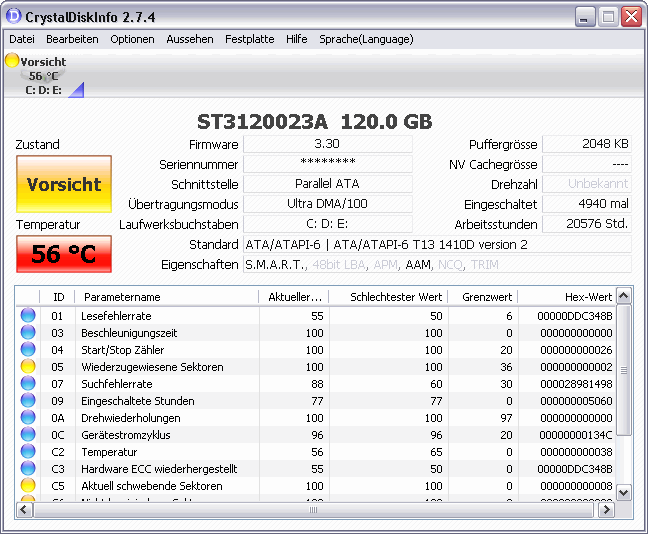Click the Eingeschaltet field 4940 mal
This screenshot has height=534, width=648.
click(x=587, y=204)
